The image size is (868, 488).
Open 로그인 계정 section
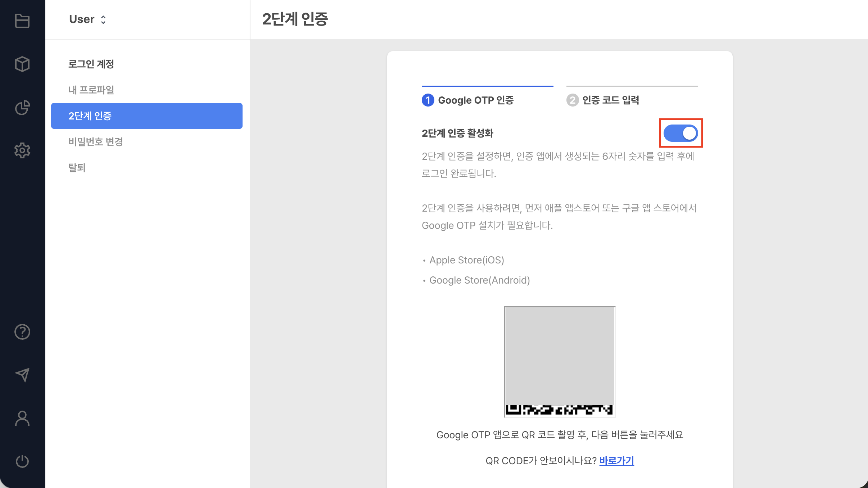point(91,64)
